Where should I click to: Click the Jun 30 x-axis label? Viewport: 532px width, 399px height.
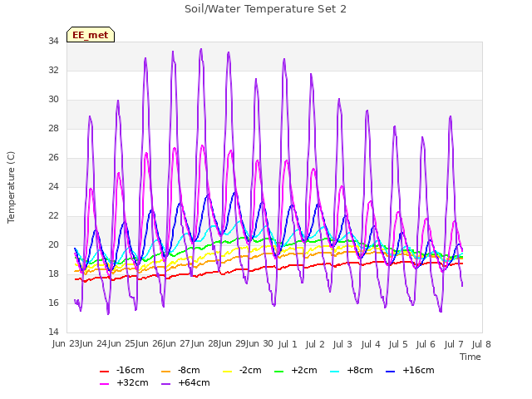[260, 344]
